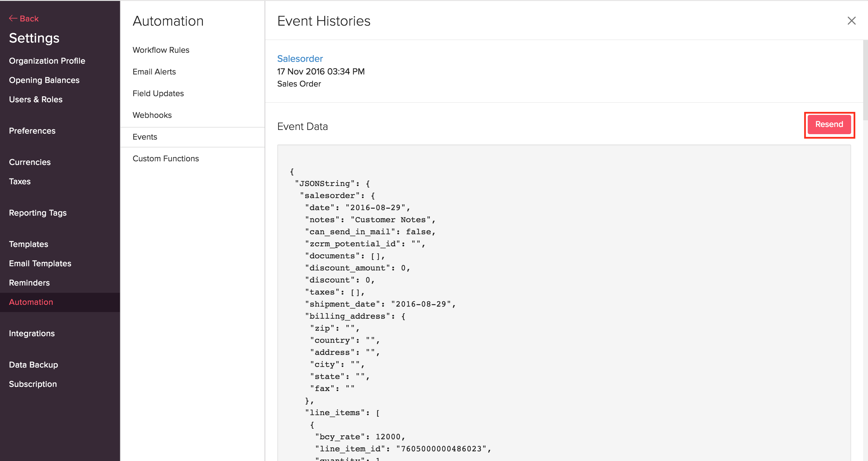Select the Events menu item
This screenshot has height=461, width=868.
click(145, 137)
